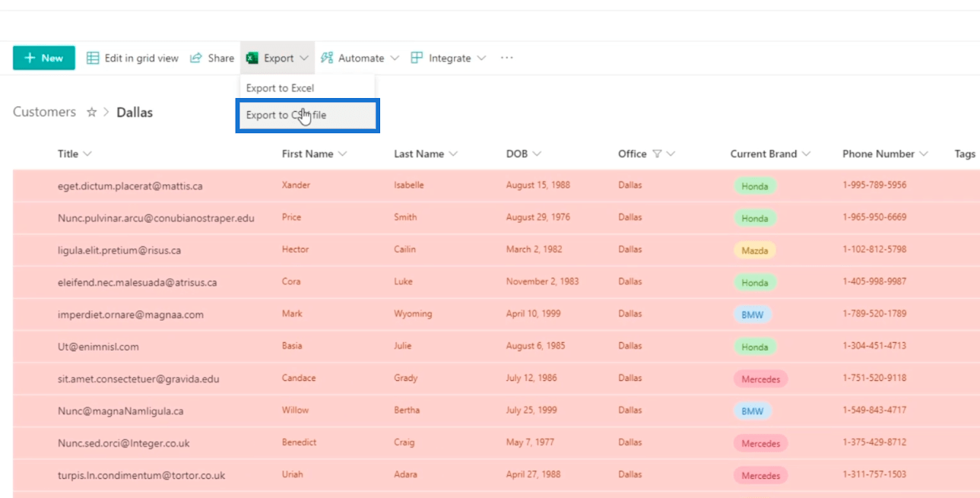Viewport: 980px width, 498px height.
Task: Click the Honda tag for Xander
Action: (755, 186)
